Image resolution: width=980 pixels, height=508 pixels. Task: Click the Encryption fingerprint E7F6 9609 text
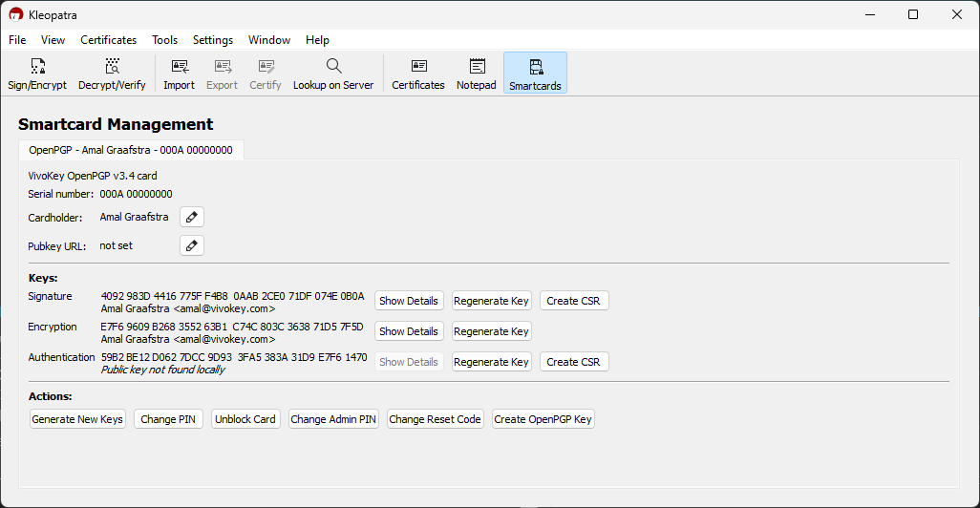click(232, 327)
